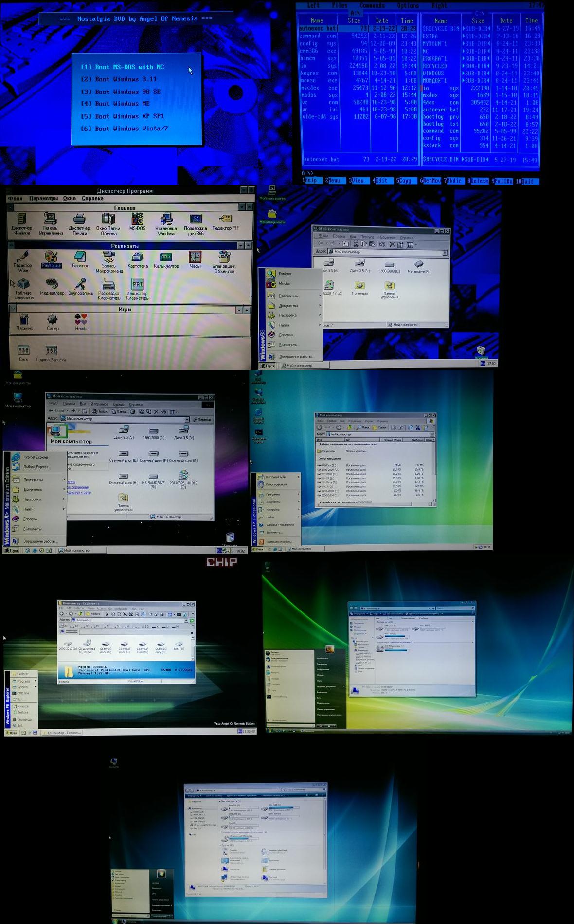Click the vertical scrollbar in the PE Explorer window
This screenshot has width=574, height=924.
click(193, 647)
